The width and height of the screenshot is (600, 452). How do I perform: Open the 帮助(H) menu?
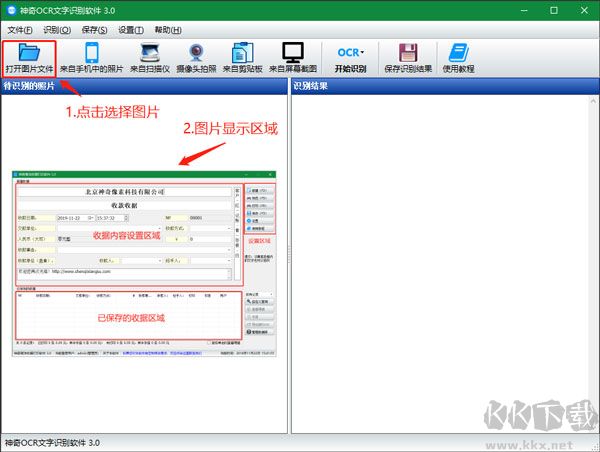[x=168, y=30]
